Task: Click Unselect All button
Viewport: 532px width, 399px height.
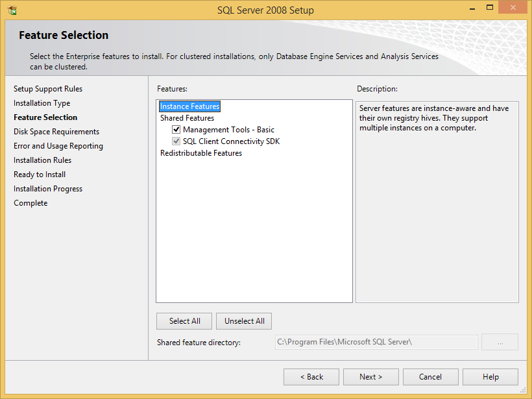Action: (244, 321)
